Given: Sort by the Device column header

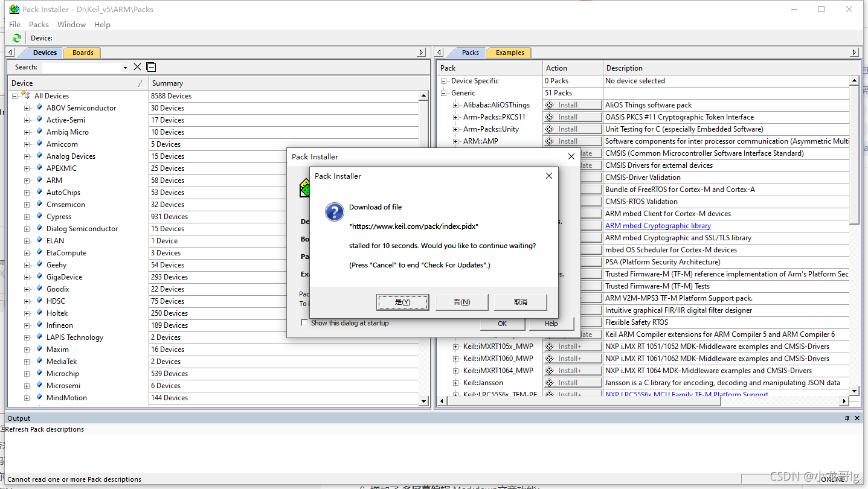Looking at the screenshot, I should click(x=78, y=83).
